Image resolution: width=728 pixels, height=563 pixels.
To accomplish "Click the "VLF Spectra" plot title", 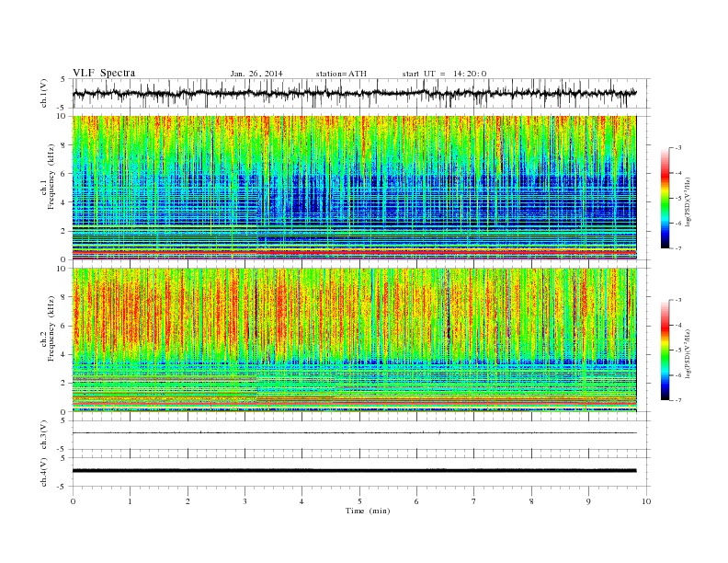I will point(104,73).
